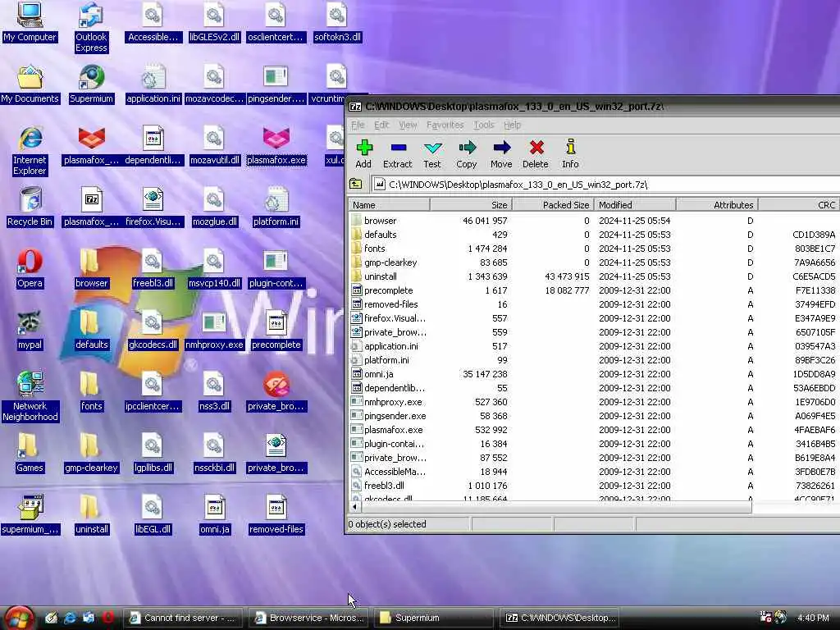This screenshot has height=630, width=840.
Task: Click the Add button in 7-Zip toolbar
Action: (363, 153)
